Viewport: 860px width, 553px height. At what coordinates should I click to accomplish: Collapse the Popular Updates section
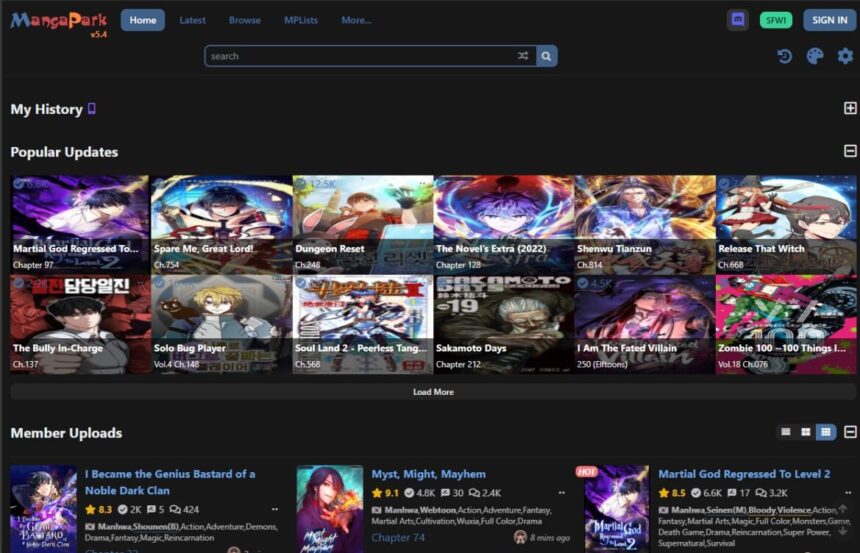click(x=850, y=151)
